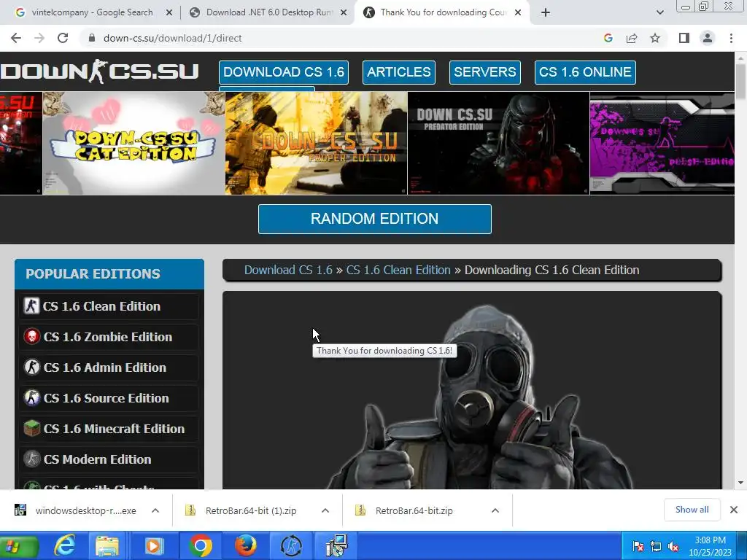Share this page icon
Screen dimensions: 747x560
click(x=632, y=38)
